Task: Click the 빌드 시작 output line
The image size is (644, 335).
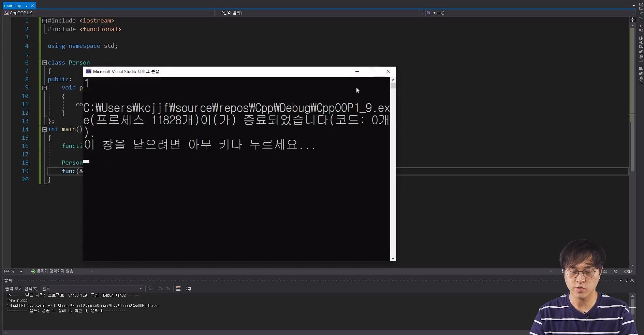Action: pos(73,295)
